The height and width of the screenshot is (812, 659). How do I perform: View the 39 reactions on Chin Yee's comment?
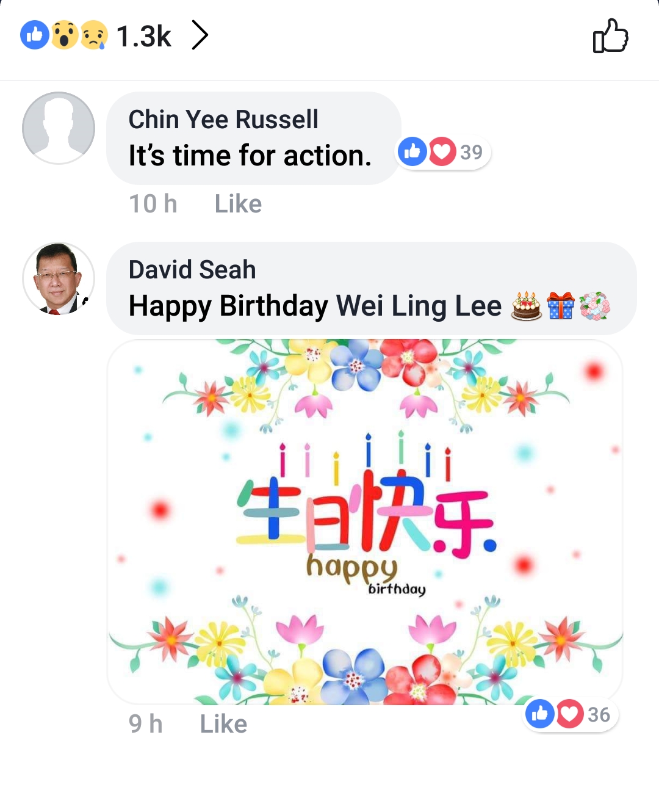click(444, 151)
